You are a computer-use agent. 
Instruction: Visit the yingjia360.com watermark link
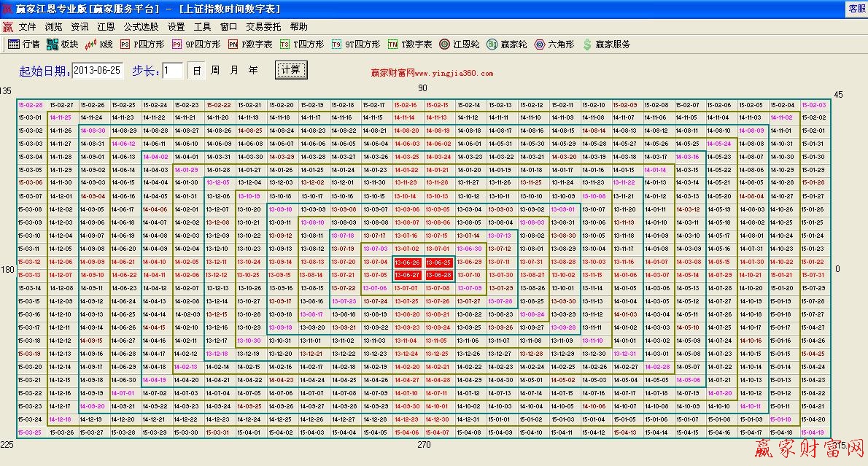434,73
